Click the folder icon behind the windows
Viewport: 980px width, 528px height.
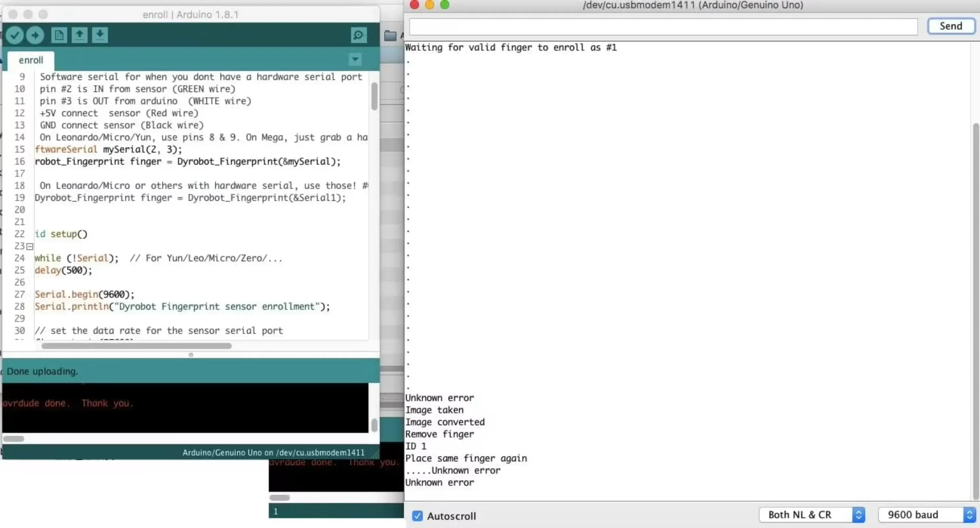coord(390,36)
